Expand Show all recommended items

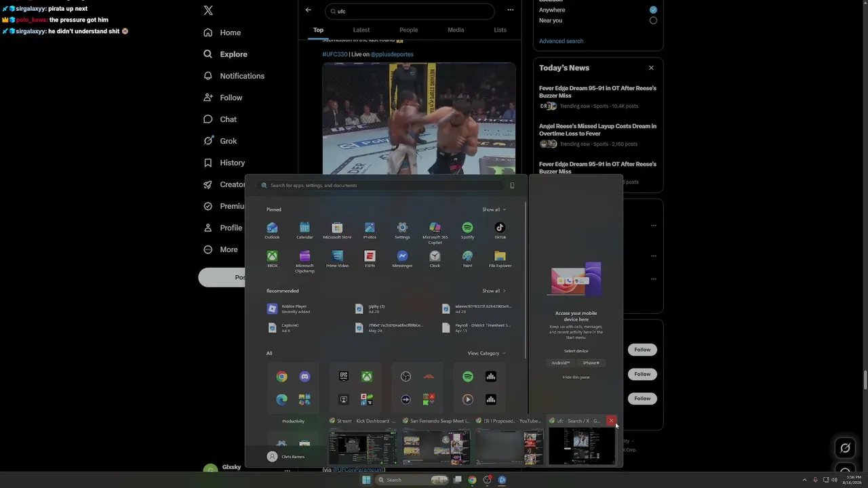point(494,291)
